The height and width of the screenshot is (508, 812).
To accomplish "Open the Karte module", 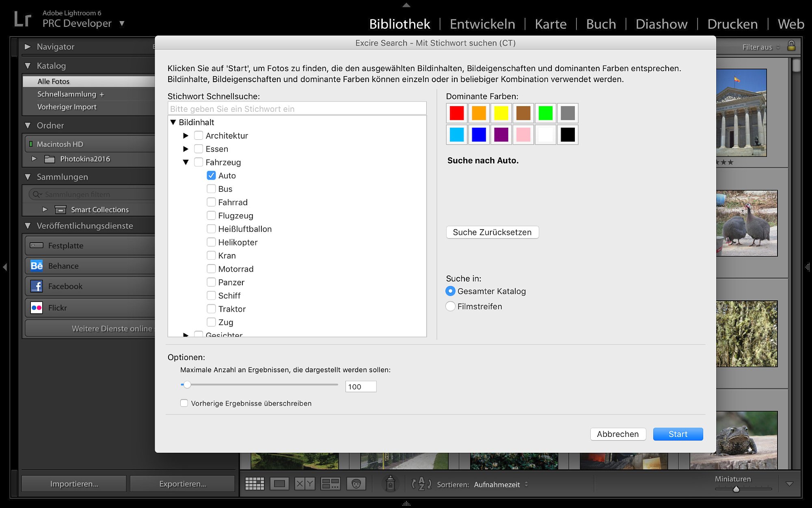I will 551,24.
